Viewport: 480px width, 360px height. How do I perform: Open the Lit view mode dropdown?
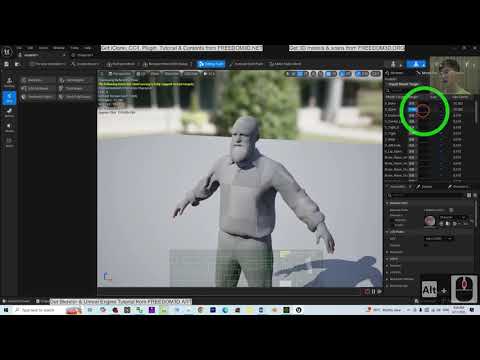[141, 74]
